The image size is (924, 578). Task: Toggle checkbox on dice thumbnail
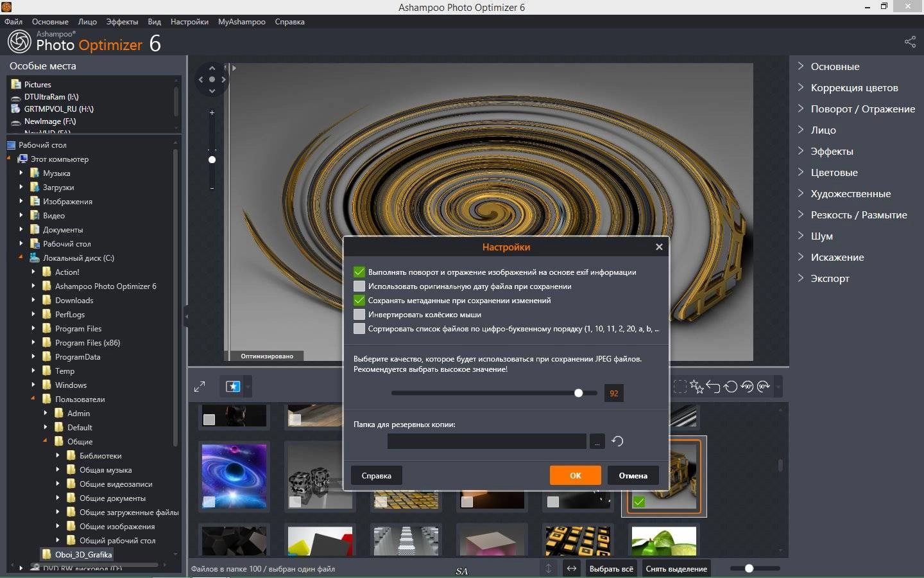295,502
